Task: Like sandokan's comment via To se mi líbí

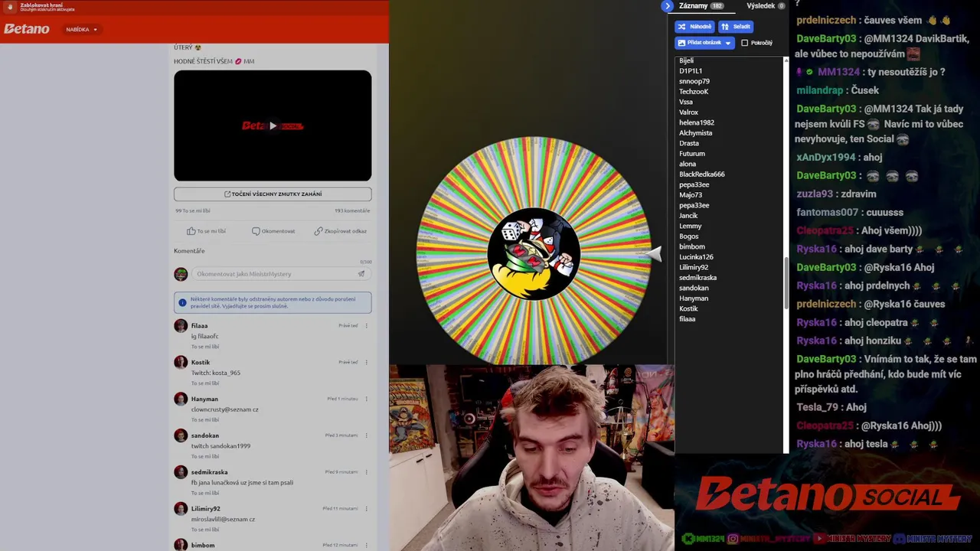Action: point(204,457)
